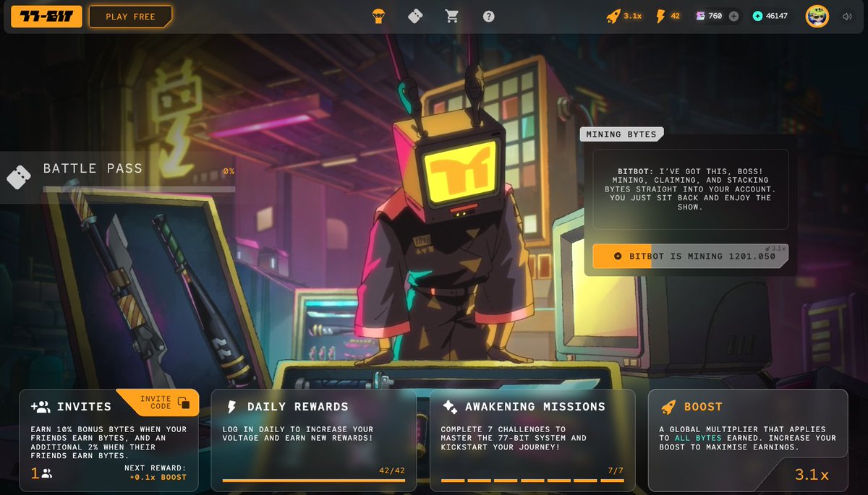This screenshot has width=868, height=495.
Task: Click the Awakening Missions description text
Action: [514, 438]
